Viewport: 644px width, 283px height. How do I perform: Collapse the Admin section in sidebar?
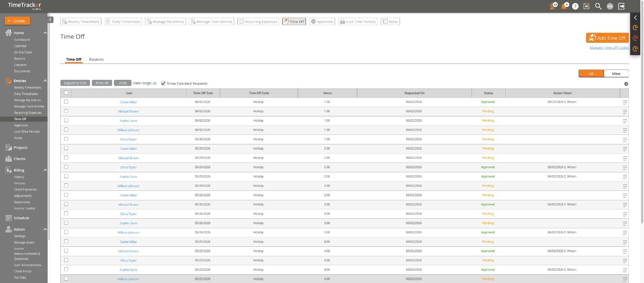tap(45, 230)
